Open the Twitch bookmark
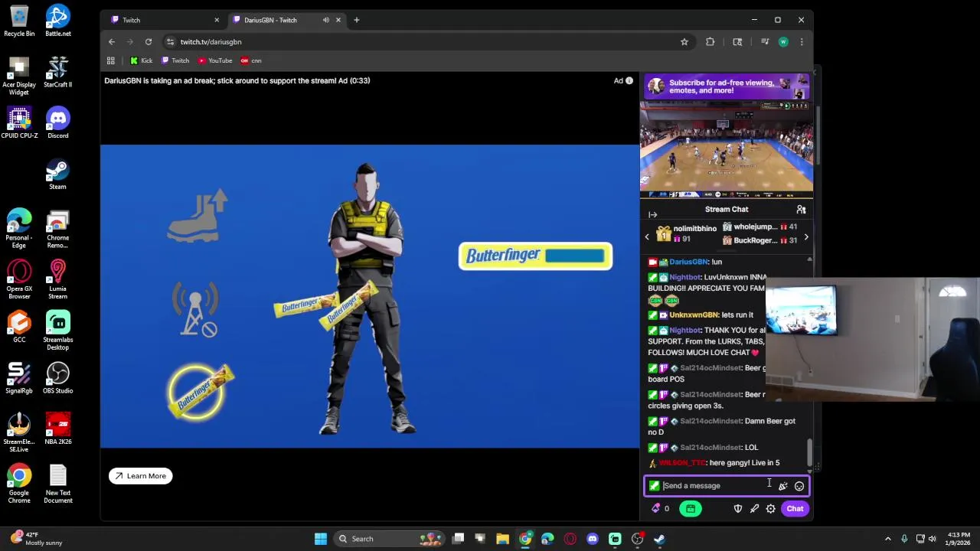The width and height of the screenshot is (980, 551). tap(175, 60)
